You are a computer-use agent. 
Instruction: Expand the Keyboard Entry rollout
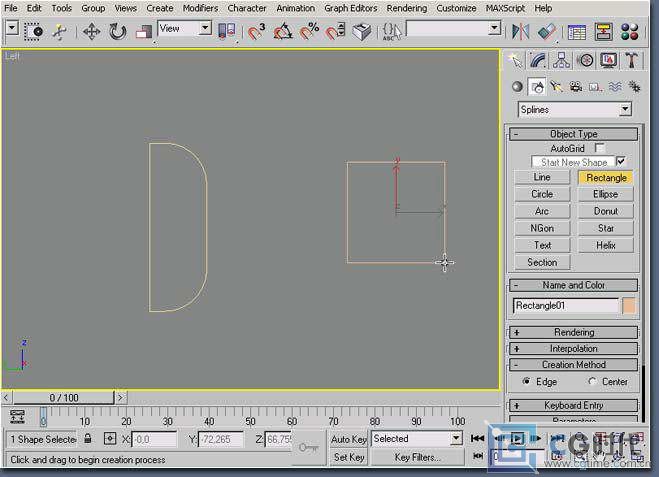coord(573,406)
